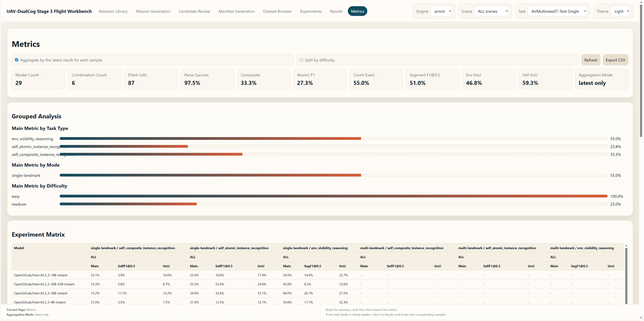Switch to the Results tab
This screenshot has width=644, height=321.
coord(336,11)
